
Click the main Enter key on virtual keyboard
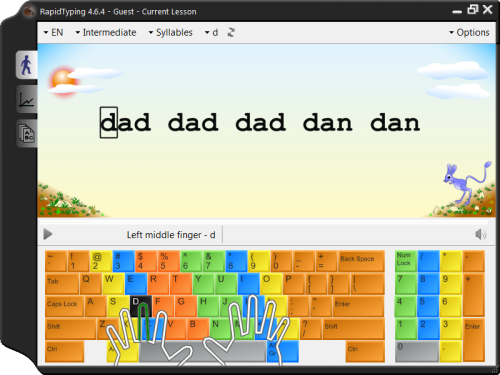coord(358,306)
